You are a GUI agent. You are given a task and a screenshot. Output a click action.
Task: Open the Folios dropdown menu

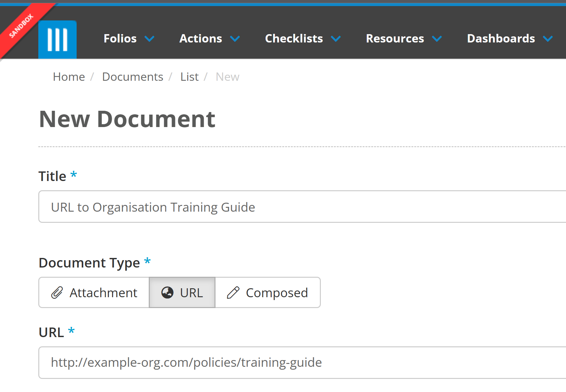click(120, 38)
